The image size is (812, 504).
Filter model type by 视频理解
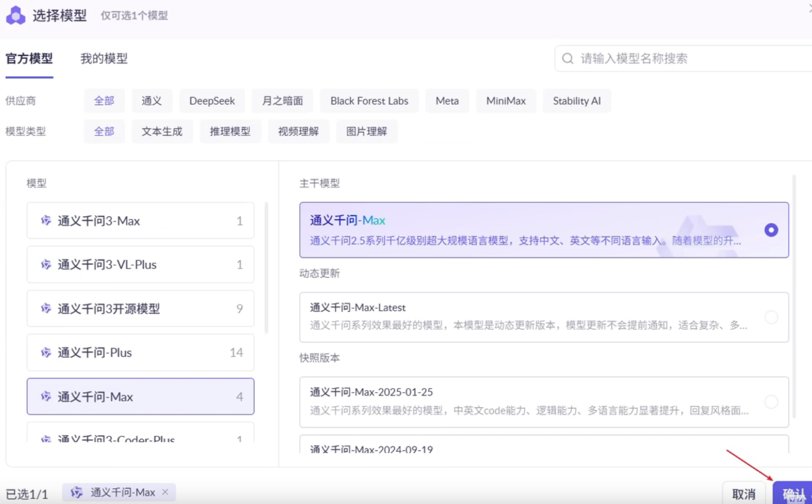[298, 132]
